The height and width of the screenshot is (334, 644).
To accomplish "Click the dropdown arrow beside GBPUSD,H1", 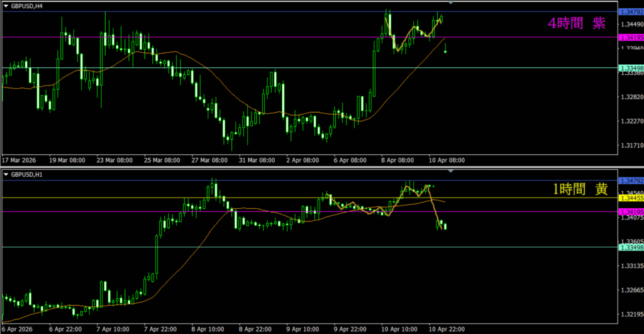I will pyautogui.click(x=6, y=174).
